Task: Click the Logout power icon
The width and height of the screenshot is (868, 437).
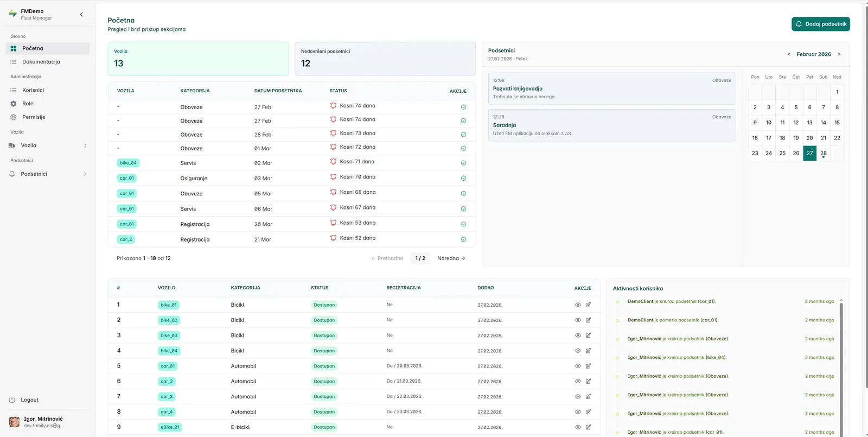Action: coord(12,400)
